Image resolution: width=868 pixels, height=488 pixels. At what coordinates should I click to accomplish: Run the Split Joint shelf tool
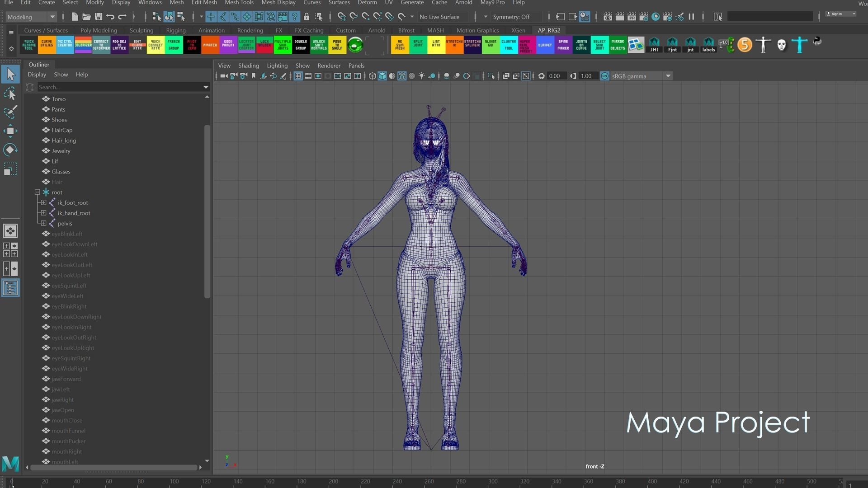click(418, 45)
